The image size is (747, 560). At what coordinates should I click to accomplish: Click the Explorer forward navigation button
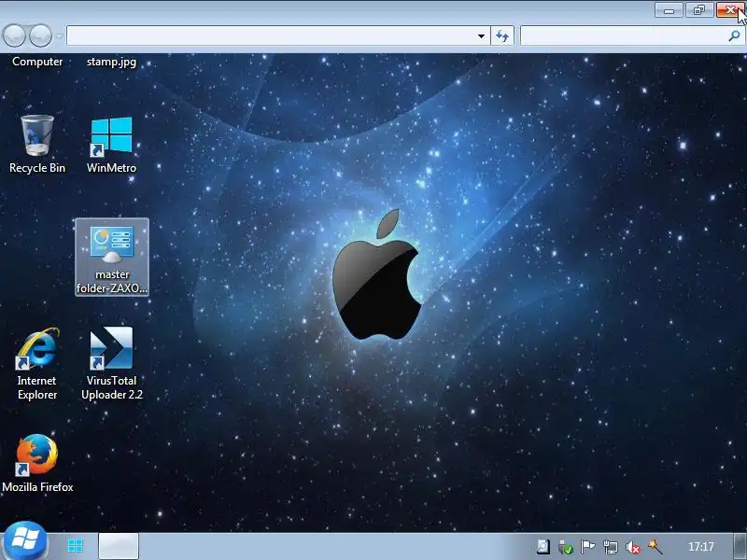click(x=40, y=35)
